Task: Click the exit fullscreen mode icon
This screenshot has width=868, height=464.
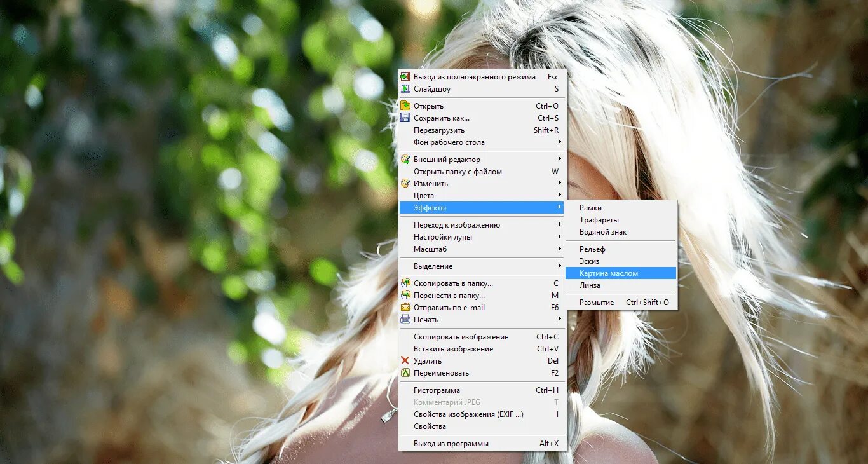Action: click(405, 77)
